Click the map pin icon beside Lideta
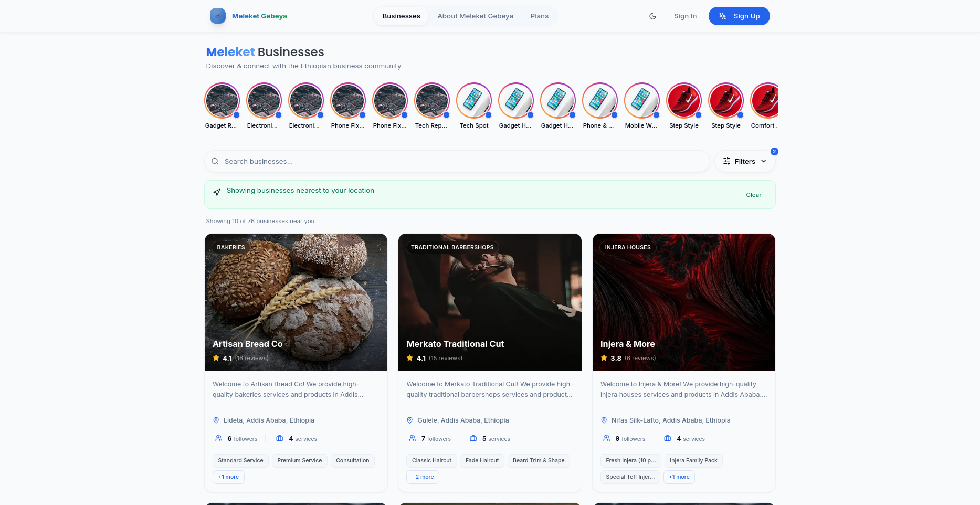The width and height of the screenshot is (980, 505). click(x=216, y=420)
